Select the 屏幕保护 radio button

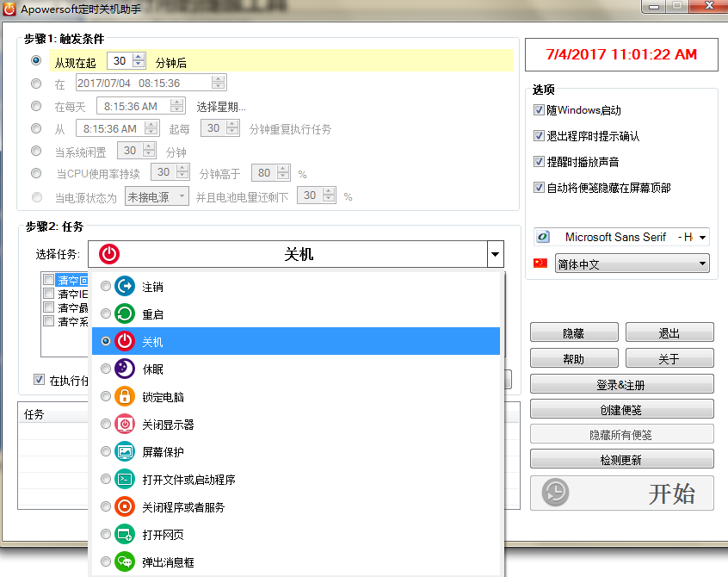click(105, 451)
